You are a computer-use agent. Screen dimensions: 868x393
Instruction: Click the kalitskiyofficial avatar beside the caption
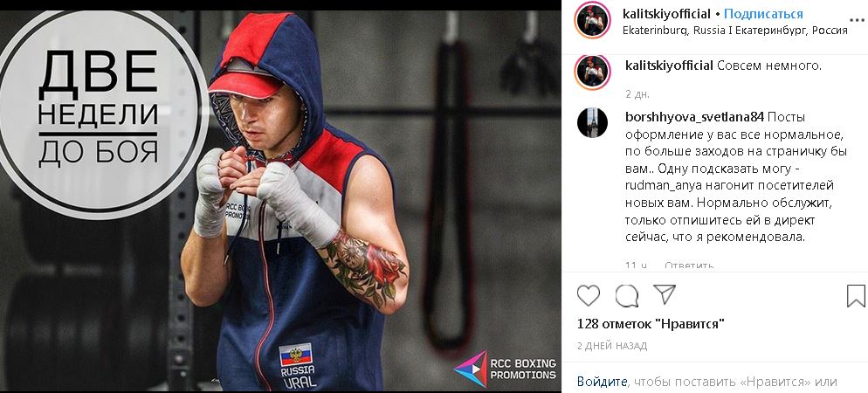[x=592, y=72]
